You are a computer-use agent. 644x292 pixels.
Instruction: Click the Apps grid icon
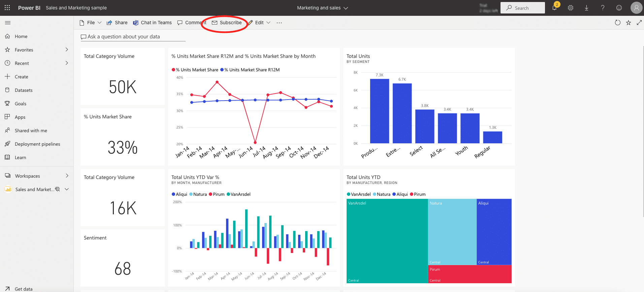[7, 117]
